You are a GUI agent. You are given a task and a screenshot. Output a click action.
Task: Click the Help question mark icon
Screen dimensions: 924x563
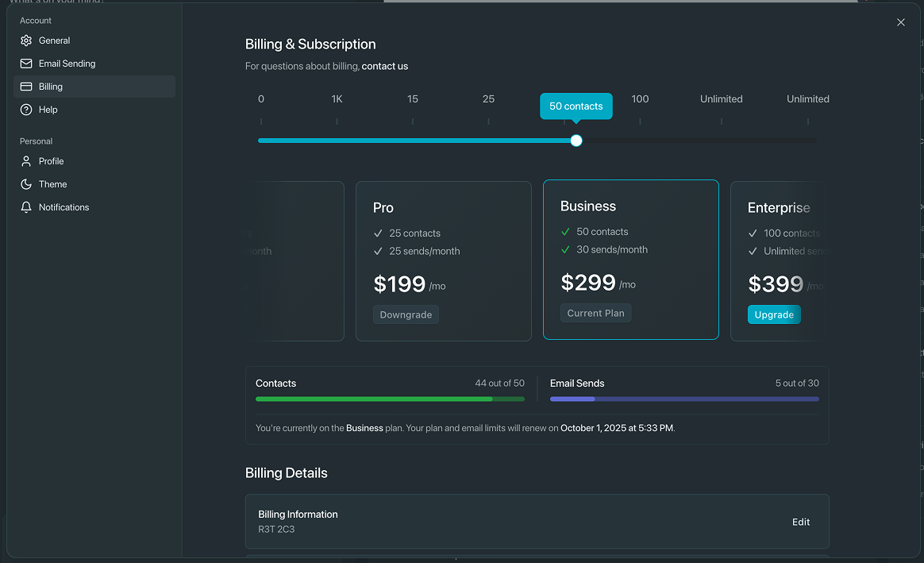25,110
